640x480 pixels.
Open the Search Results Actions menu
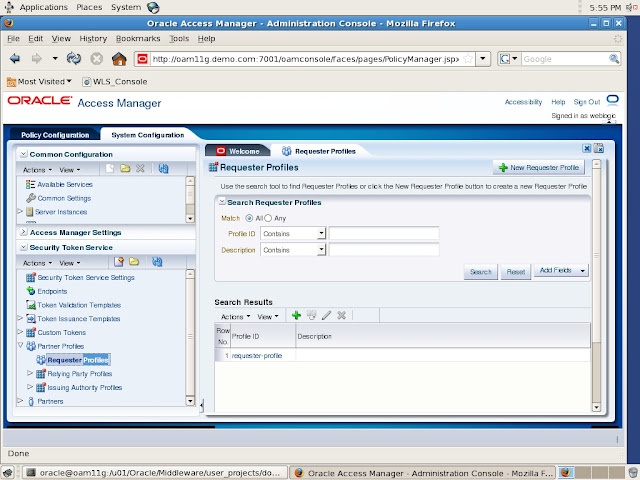(x=236, y=317)
